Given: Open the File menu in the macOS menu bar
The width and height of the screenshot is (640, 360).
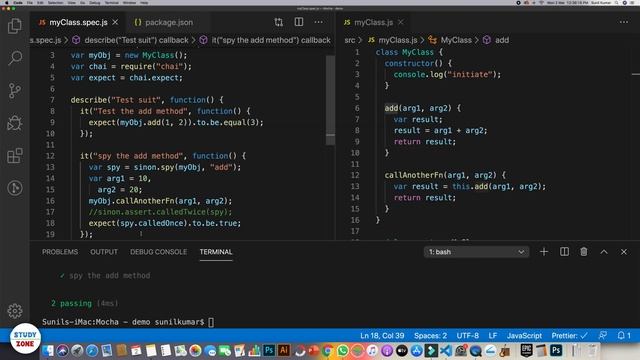Looking at the screenshot, I should tap(30, 2).
